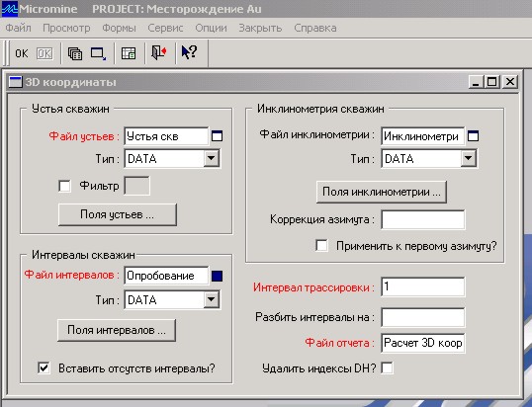Minimize the 3D координаты window

click(x=476, y=82)
